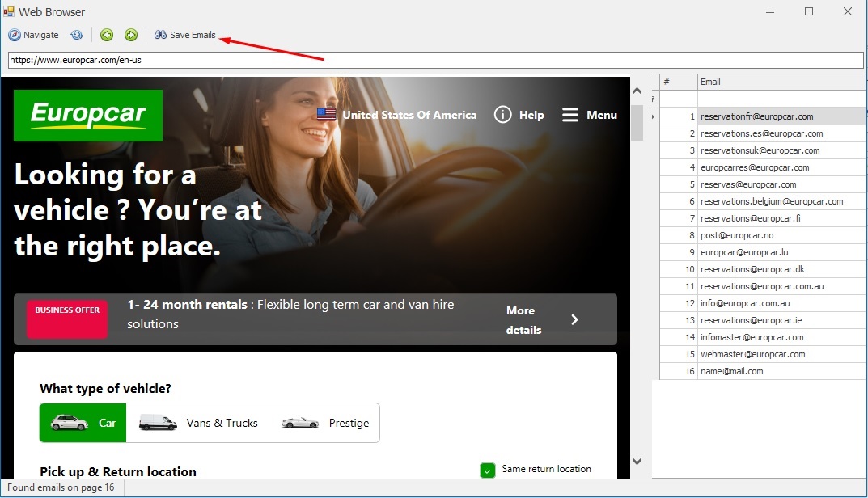This screenshot has width=868, height=498.
Task: Click Found emails on page status text
Action: click(61, 487)
